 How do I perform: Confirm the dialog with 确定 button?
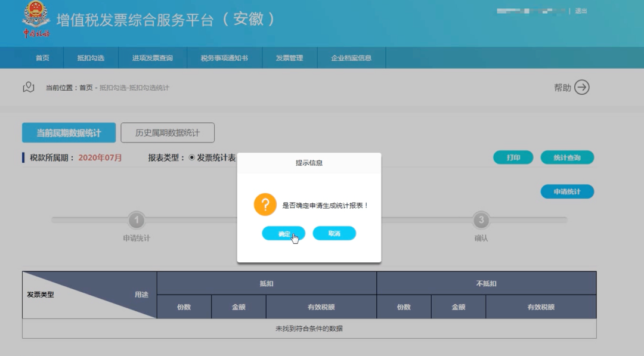(x=284, y=234)
